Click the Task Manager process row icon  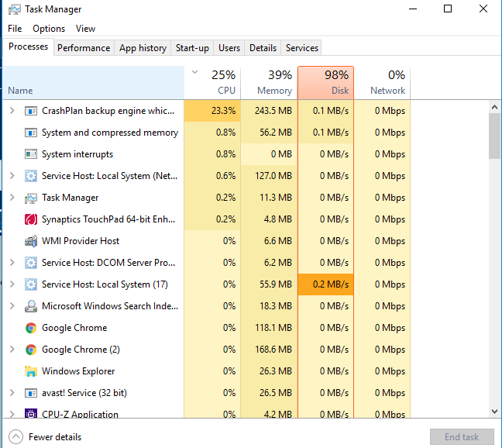click(31, 198)
